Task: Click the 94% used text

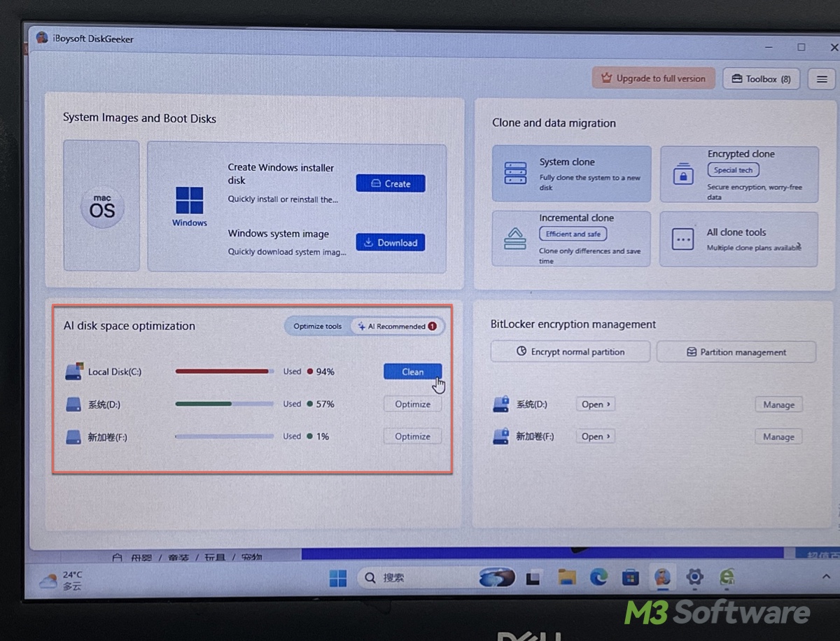Action: click(325, 372)
